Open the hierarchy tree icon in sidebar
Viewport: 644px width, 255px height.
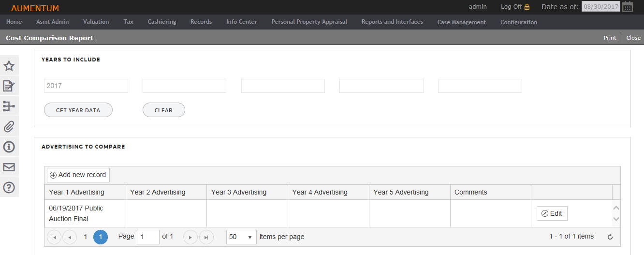[x=9, y=106]
